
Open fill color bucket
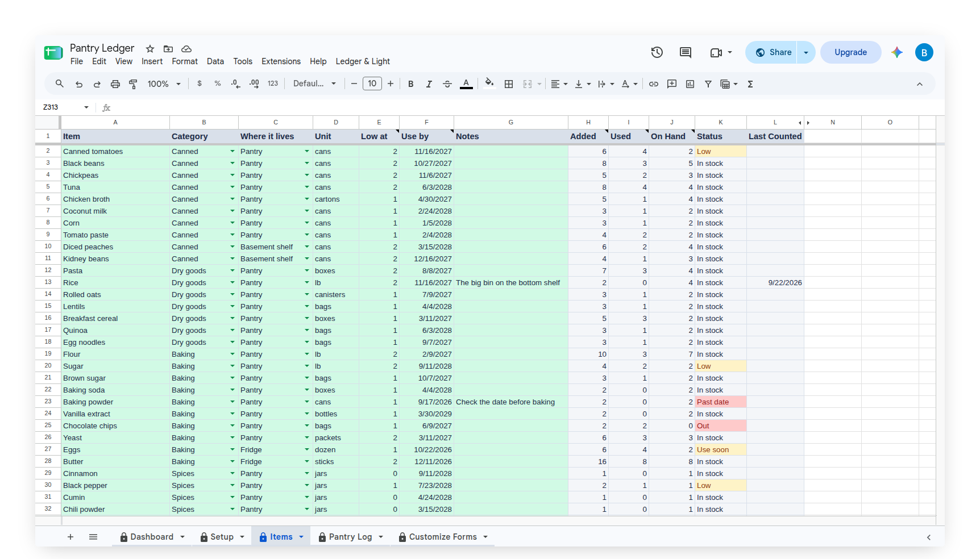pos(489,84)
